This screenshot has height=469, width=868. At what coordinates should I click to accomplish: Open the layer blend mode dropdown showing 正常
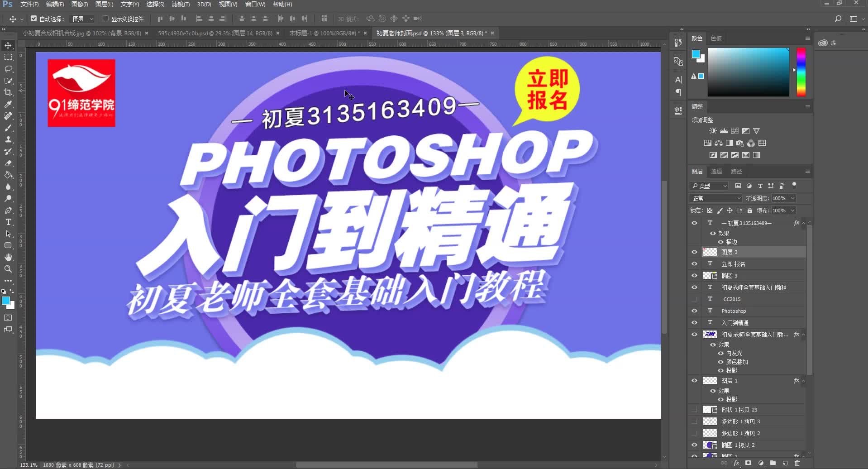click(715, 198)
